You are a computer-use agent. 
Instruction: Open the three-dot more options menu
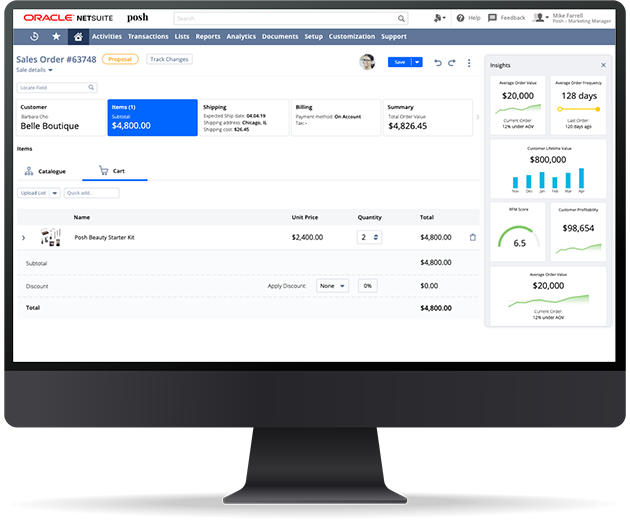click(469, 63)
